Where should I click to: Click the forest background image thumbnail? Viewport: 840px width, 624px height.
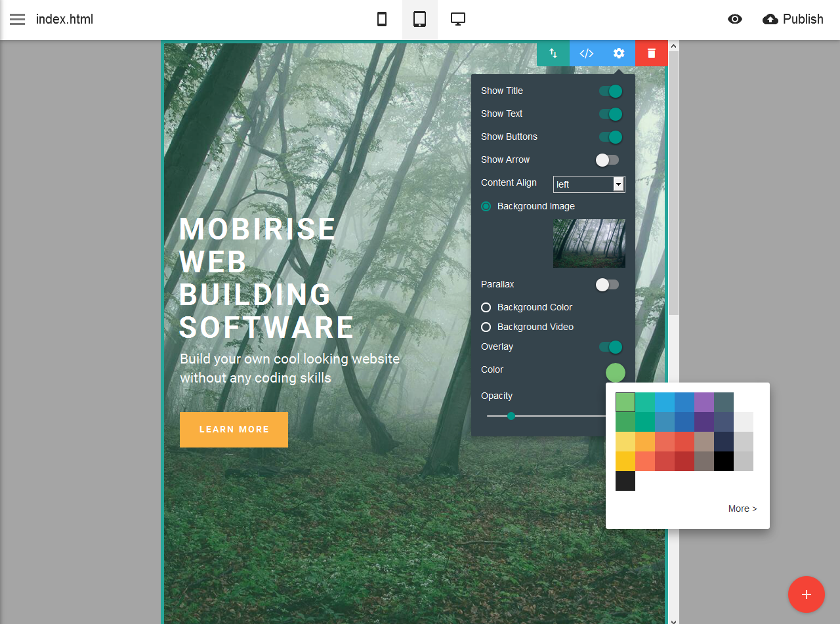coord(589,243)
